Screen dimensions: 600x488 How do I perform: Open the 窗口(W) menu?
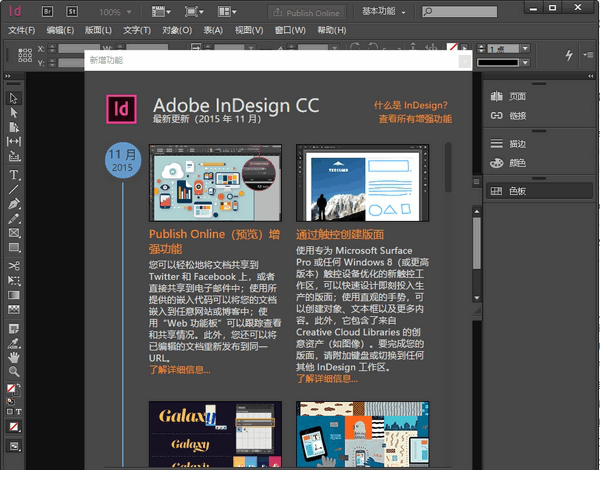coord(290,30)
